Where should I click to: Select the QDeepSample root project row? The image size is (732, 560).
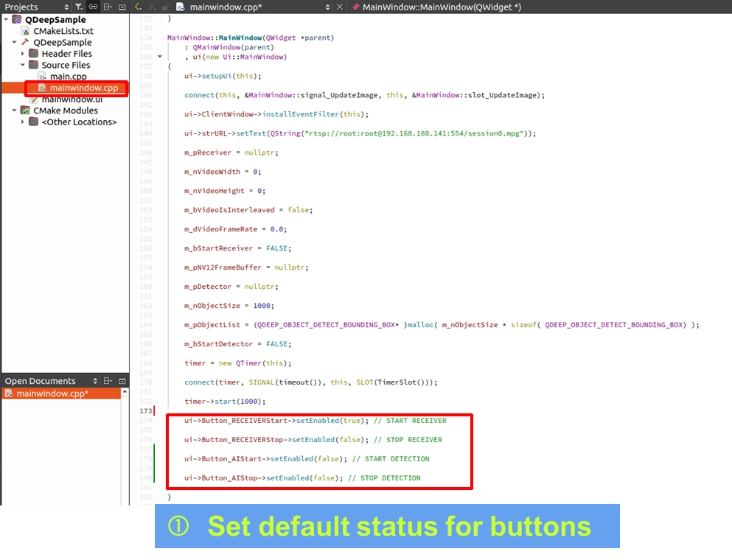pos(55,20)
